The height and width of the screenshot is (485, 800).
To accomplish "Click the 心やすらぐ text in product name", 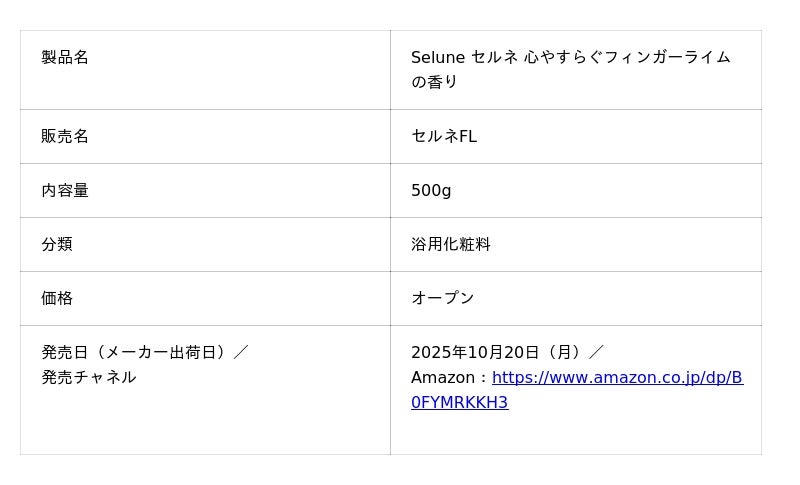I will pos(564,58).
